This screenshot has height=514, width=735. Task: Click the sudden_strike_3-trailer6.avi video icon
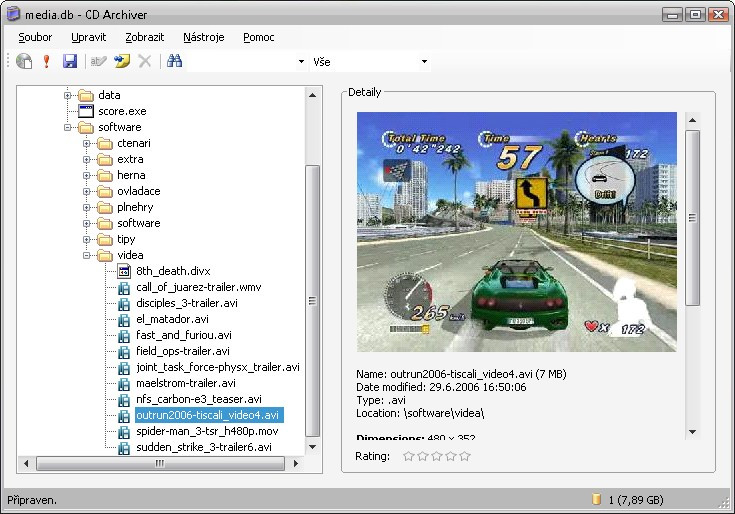[x=124, y=447]
